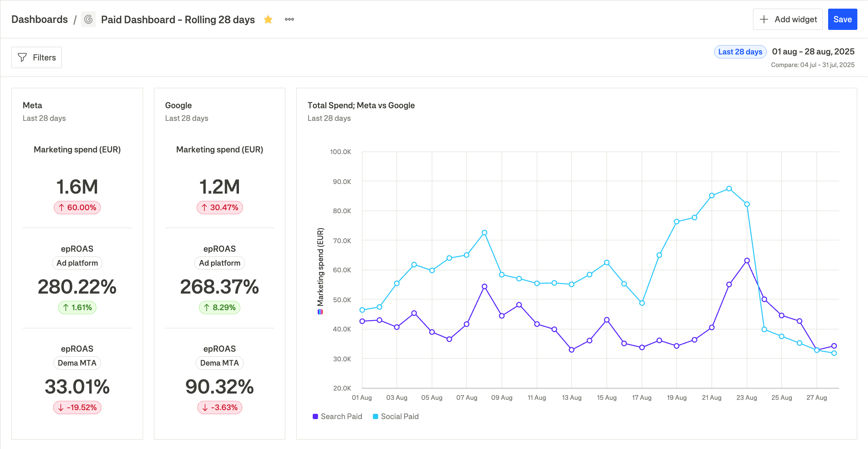868x449 pixels.
Task: Click the Social Paid cyan legend square
Action: coord(376,416)
